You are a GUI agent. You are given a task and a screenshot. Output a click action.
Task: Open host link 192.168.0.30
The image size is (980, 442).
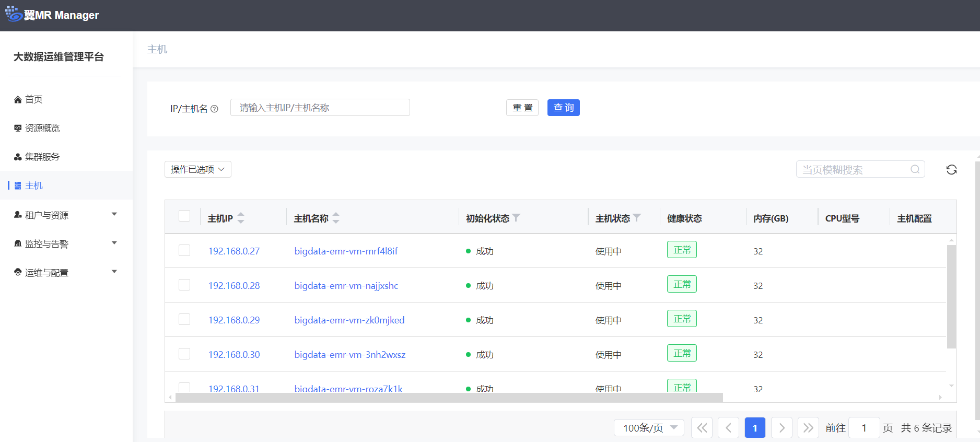click(x=234, y=355)
